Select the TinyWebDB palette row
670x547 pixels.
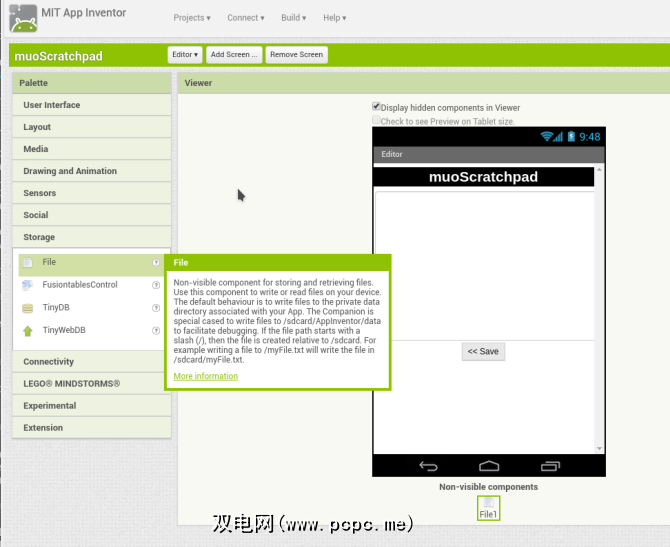[91, 330]
